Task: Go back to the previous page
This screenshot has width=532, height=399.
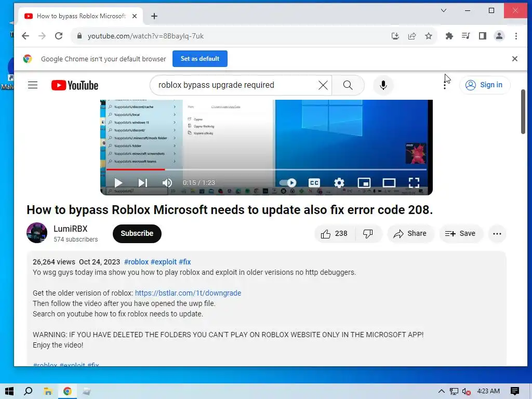Action: point(25,36)
